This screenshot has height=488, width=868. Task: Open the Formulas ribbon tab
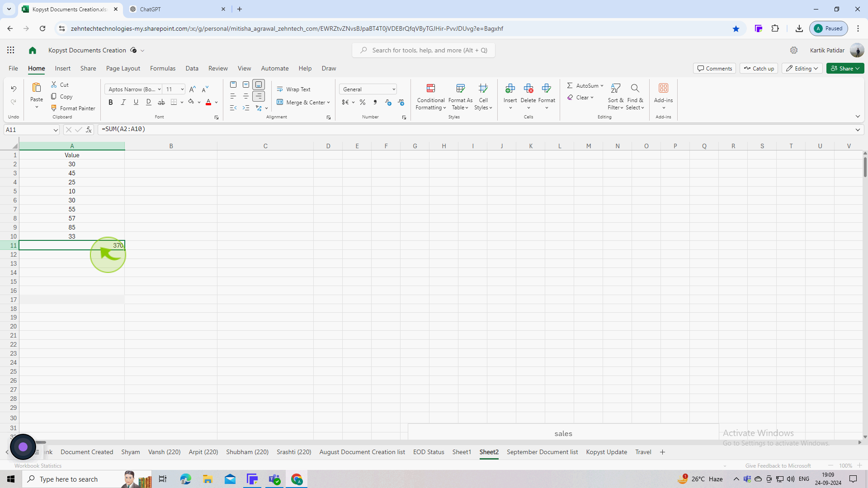163,68
